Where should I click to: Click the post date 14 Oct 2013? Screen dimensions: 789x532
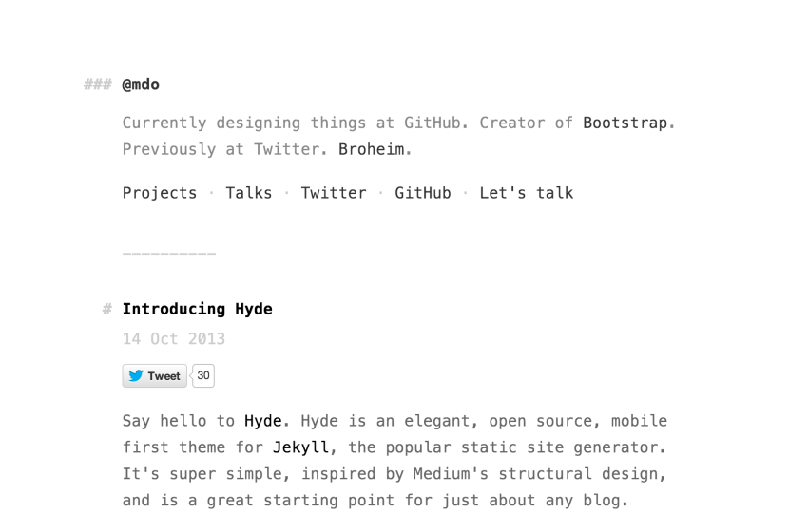click(x=174, y=338)
